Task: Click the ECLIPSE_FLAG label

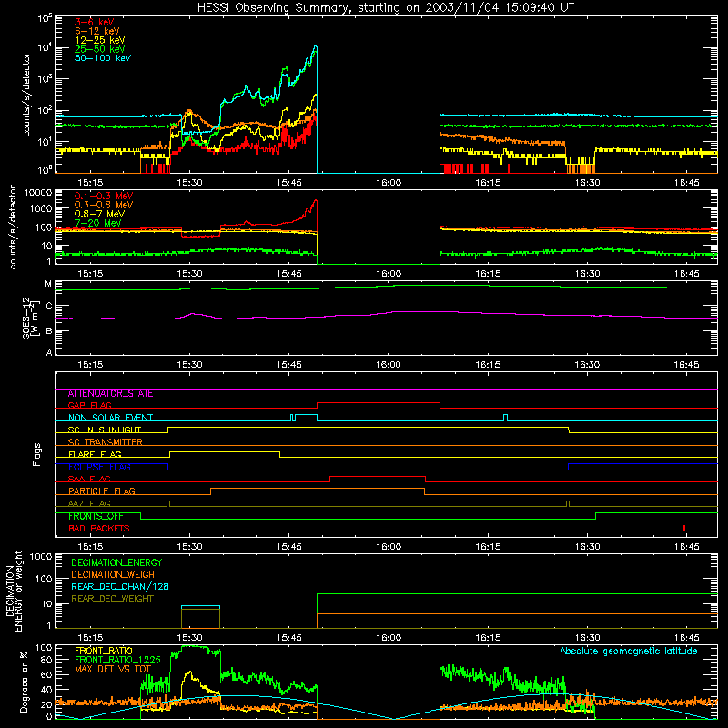Action: (x=99, y=467)
